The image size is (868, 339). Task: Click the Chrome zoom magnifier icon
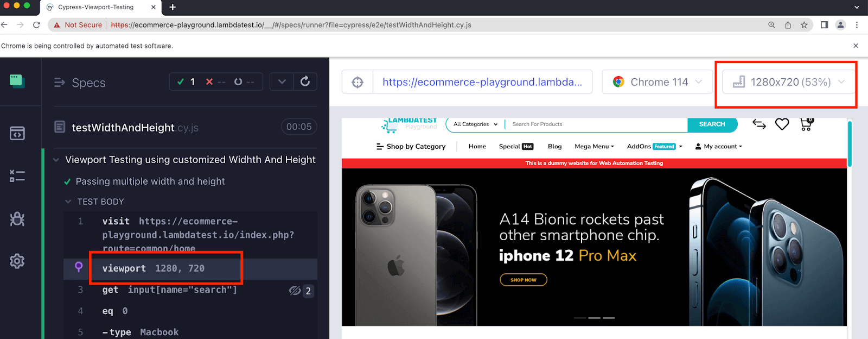771,25
